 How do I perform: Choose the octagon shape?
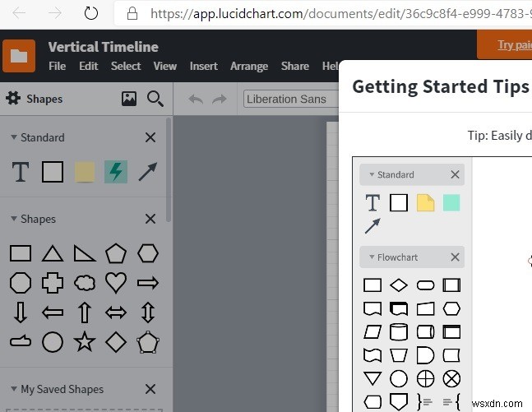21,283
